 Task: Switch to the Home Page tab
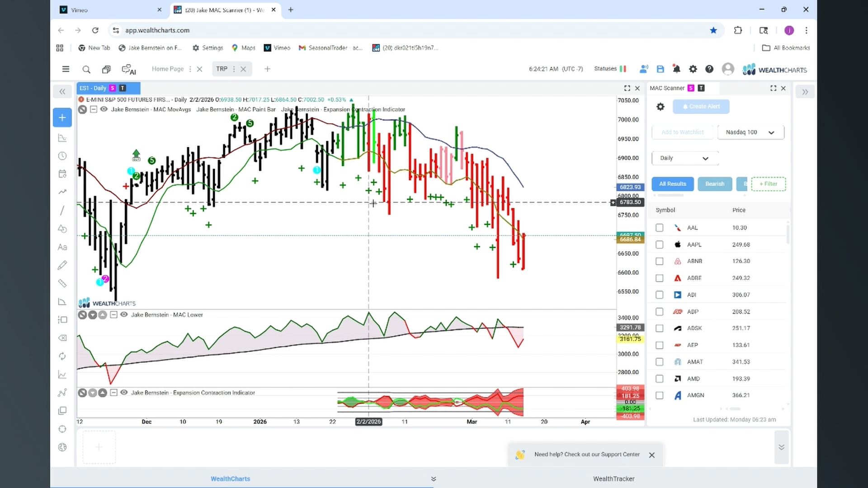[168, 69]
